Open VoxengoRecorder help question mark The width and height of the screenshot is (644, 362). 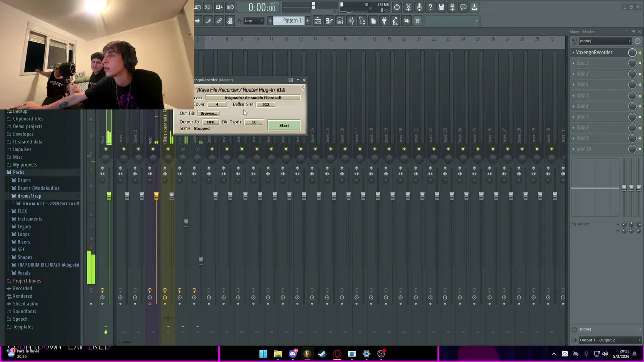click(x=303, y=89)
